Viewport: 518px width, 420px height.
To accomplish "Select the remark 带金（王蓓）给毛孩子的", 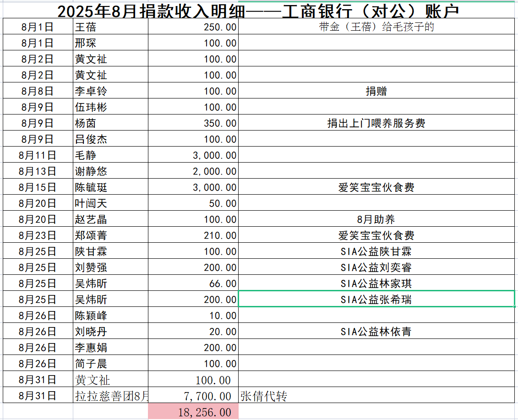I will 377,27.
